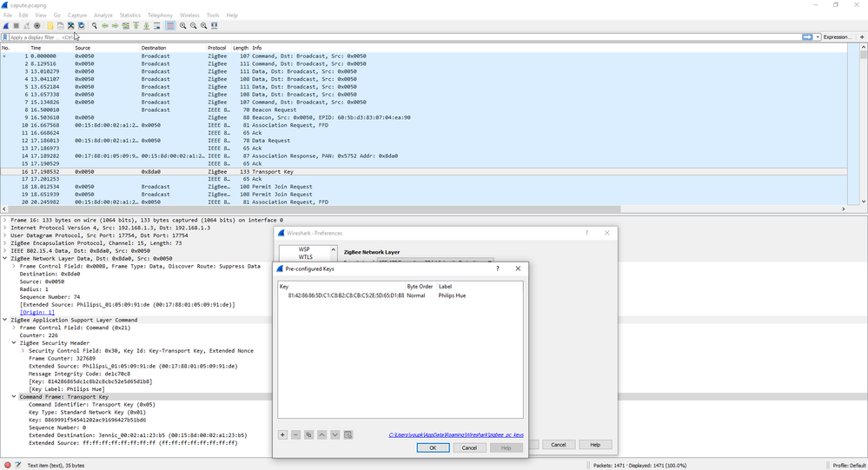The height and width of the screenshot is (470, 868).
Task: Confirm Pre-configured Keys with OK
Action: point(433,448)
